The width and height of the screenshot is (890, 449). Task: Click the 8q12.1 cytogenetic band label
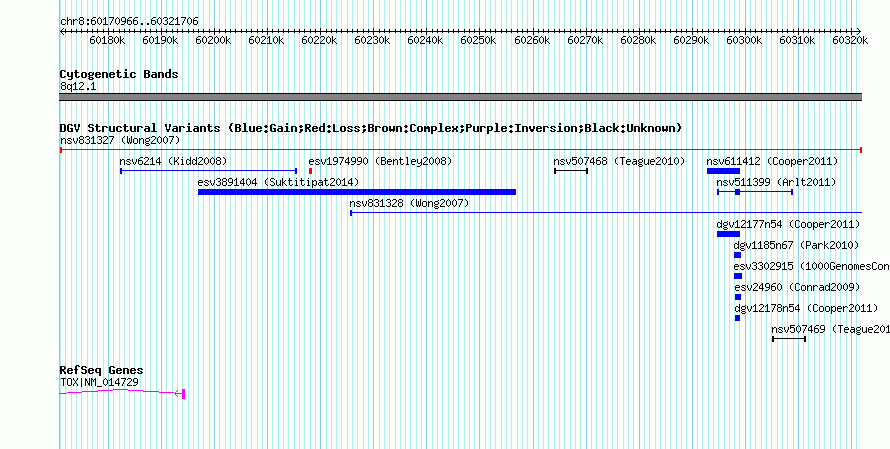tap(78, 86)
